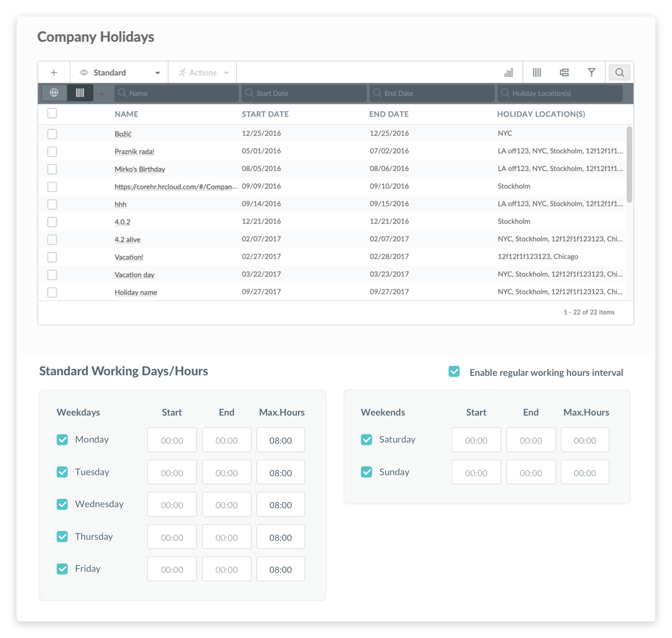Click the column filter icon beside the globe
672x638 pixels.
click(79, 93)
